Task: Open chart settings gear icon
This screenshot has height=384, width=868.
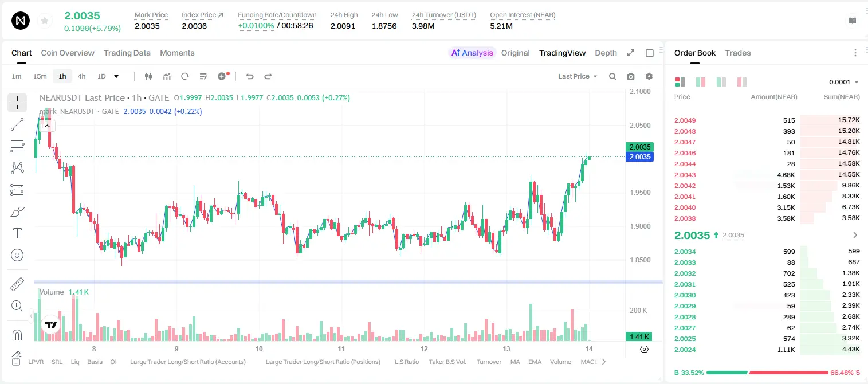Action: coord(649,76)
